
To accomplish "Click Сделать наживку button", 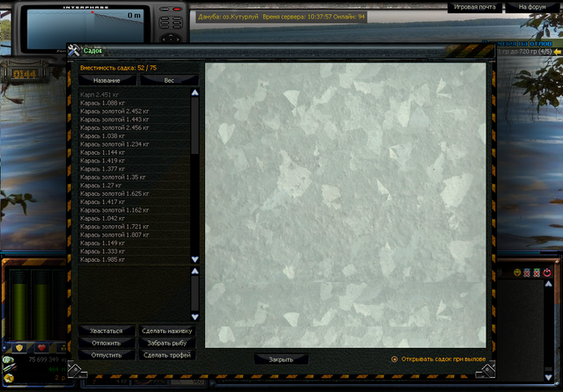I will coord(167,331).
